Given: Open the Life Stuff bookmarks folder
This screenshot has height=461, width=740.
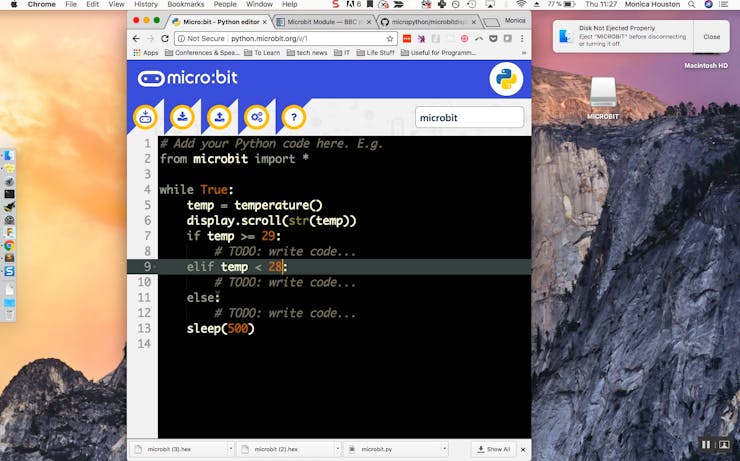Looking at the screenshot, I should click(x=375, y=53).
